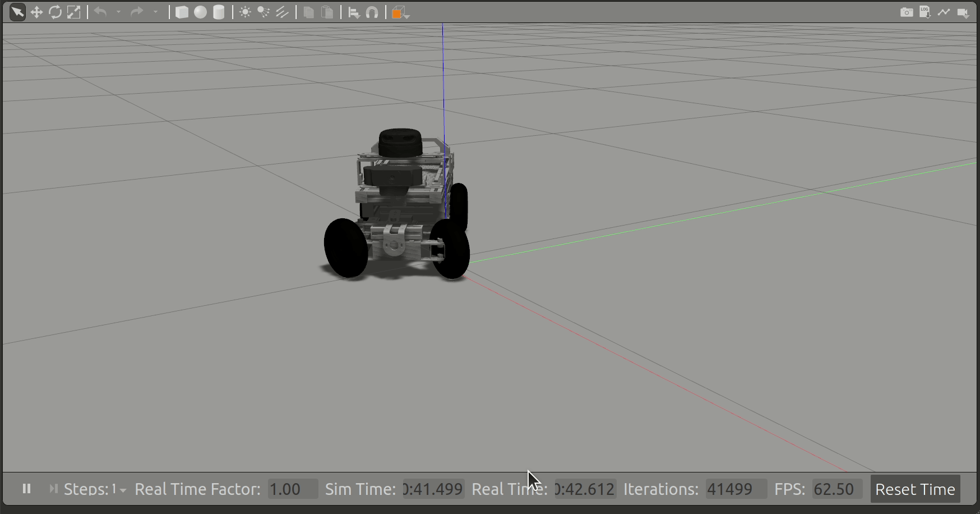Screen dimensions: 980x514
Task: Click the Real Time Factor value field
Action: pyautogui.click(x=293, y=489)
